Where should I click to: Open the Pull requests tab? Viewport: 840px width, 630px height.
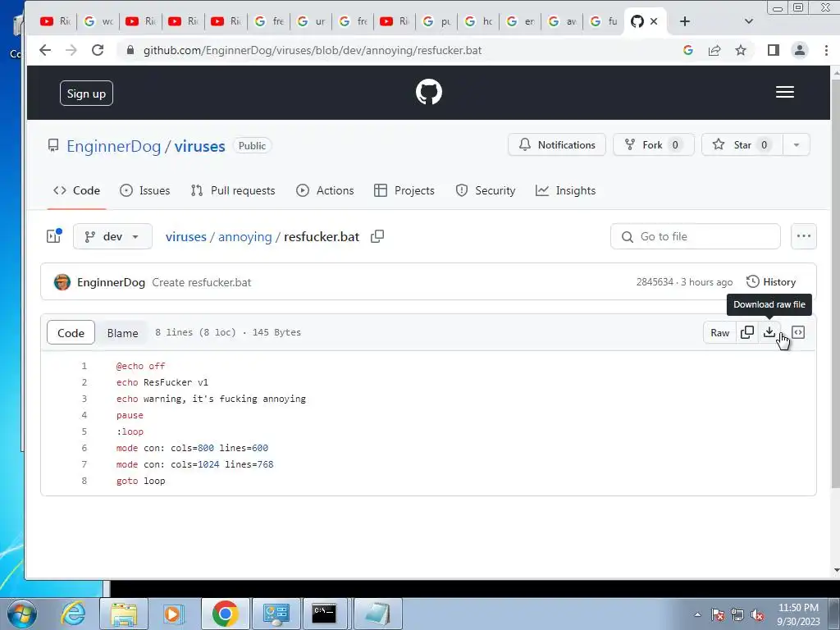pyautogui.click(x=233, y=190)
